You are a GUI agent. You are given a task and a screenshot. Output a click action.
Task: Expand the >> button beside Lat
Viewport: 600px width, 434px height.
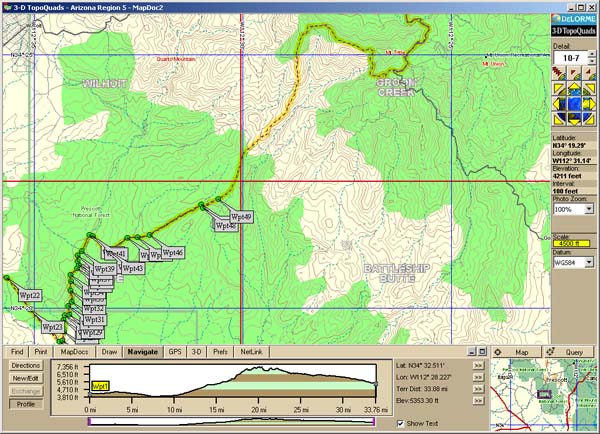pos(478,365)
